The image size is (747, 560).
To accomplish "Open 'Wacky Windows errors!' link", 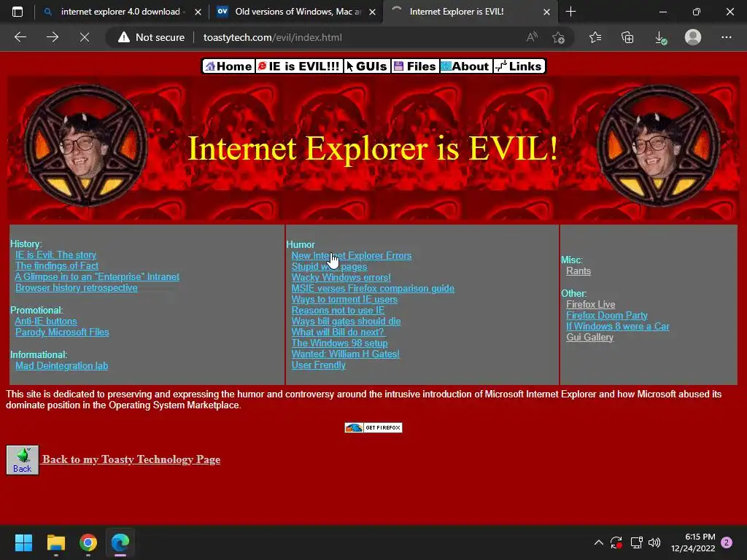I will click(x=341, y=277).
